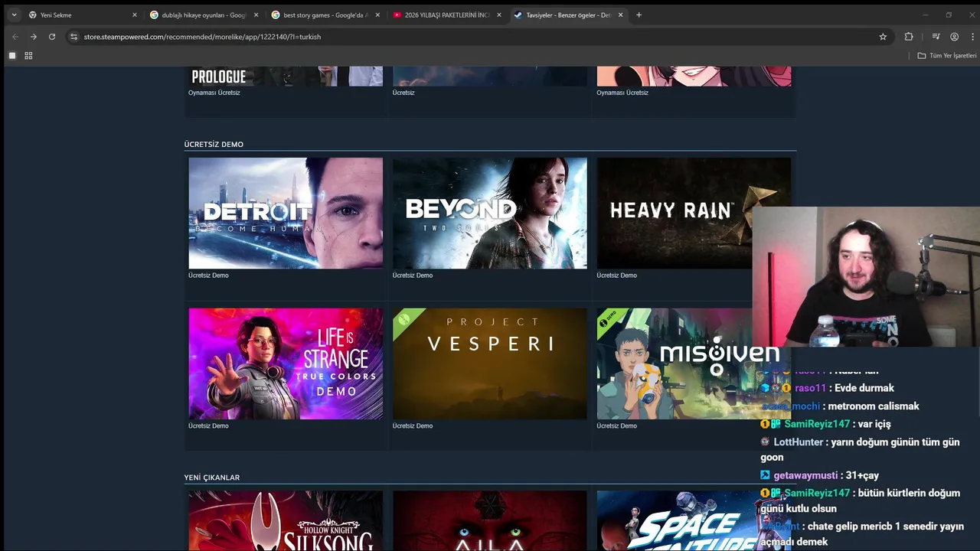Close the Yeni Sekme tab

135,15
